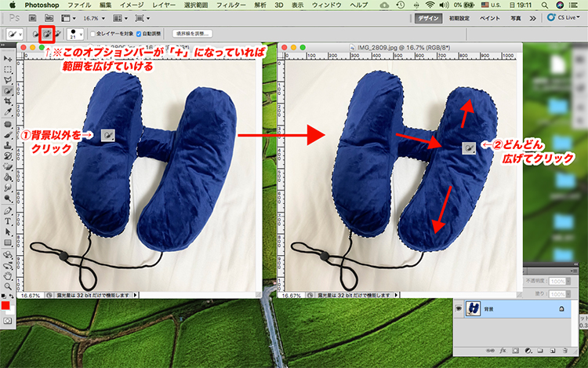The height and width of the screenshot is (368, 588).
Task: Uncheck the 自動調整 checkbox
Action: click(x=139, y=35)
